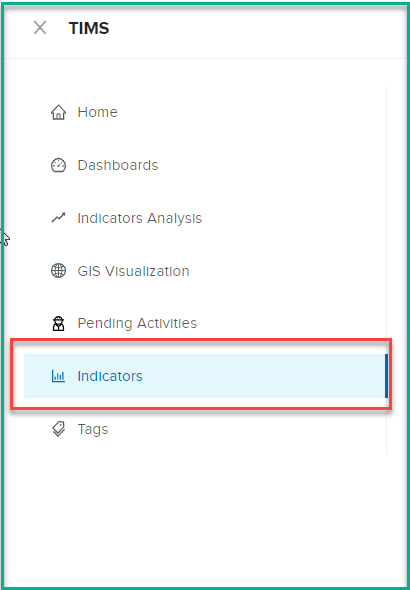This screenshot has width=410, height=590.
Task: Click the Indicators bar-chart icon
Action: point(58,376)
